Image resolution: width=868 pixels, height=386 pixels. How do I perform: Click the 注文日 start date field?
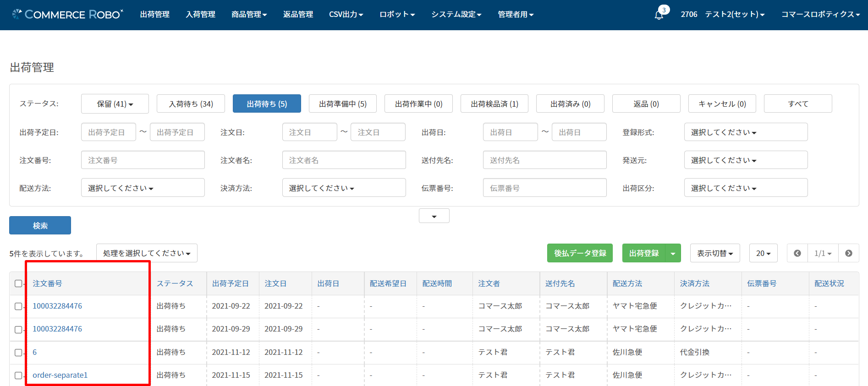(x=309, y=132)
